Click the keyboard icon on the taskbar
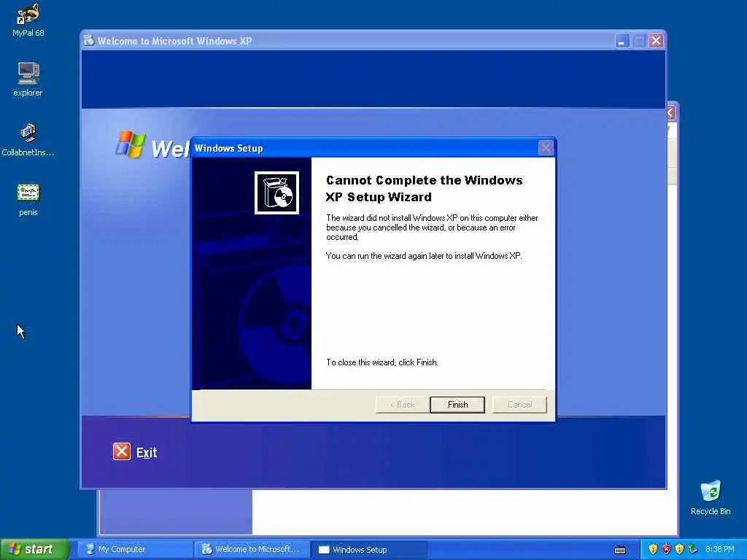Viewport: 747px width, 560px height. coord(620,550)
